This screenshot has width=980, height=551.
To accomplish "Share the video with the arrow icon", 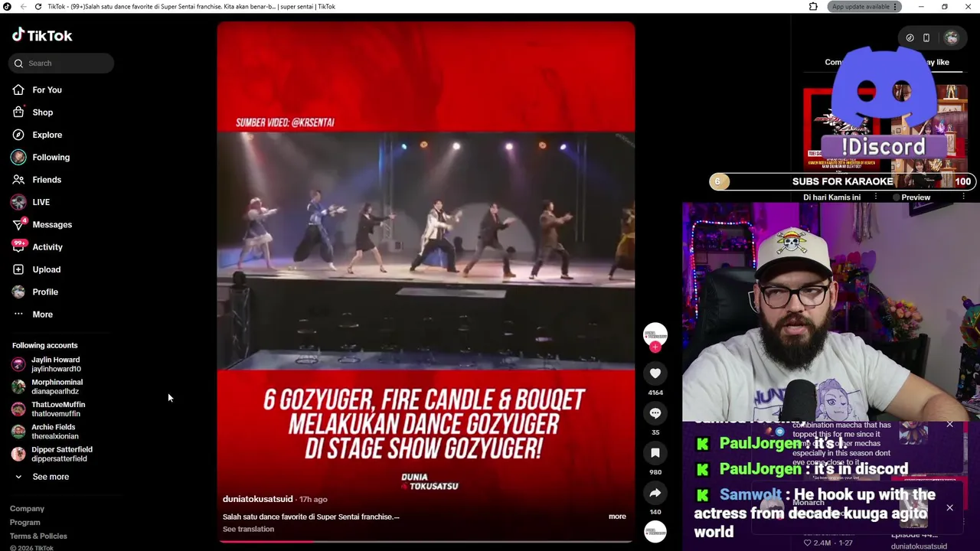I will point(655,493).
